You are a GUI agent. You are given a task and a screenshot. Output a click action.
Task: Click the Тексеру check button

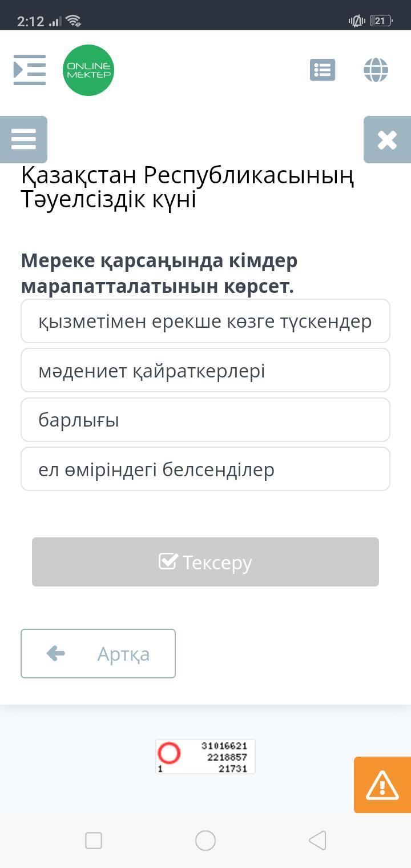[205, 562]
